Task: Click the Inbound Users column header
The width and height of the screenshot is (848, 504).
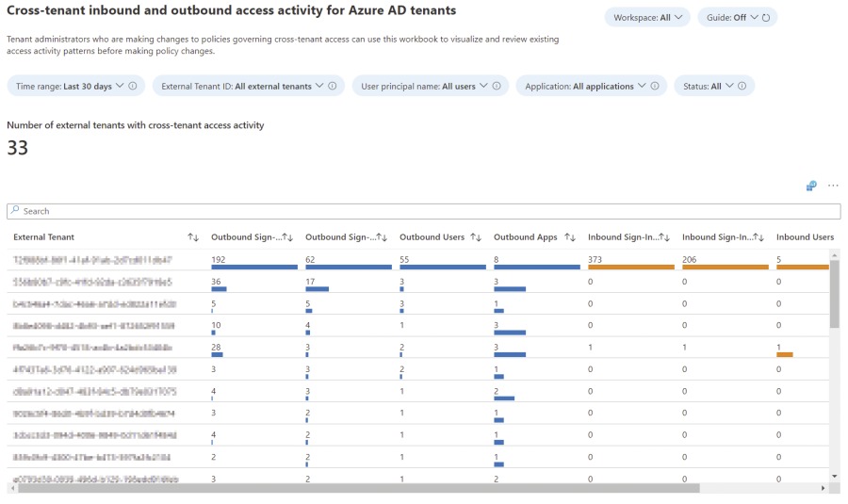Action: [x=805, y=237]
